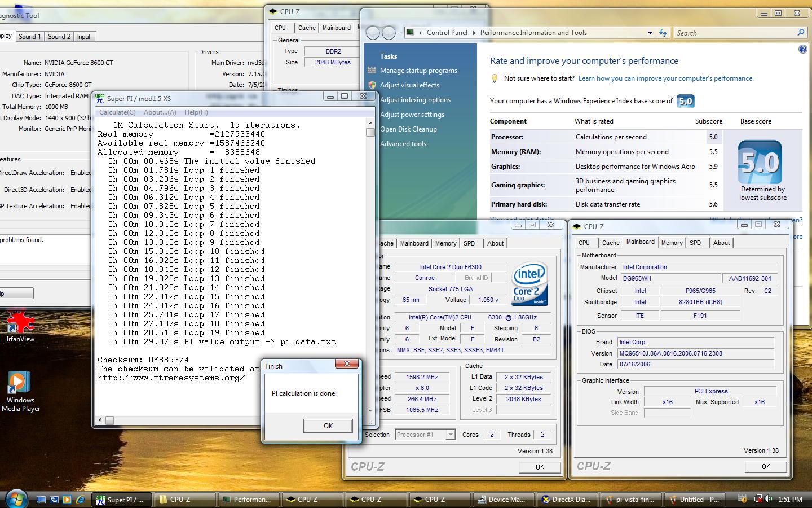
Task: Click the Show Desktop quick launch icon
Action: pyautogui.click(x=41, y=500)
